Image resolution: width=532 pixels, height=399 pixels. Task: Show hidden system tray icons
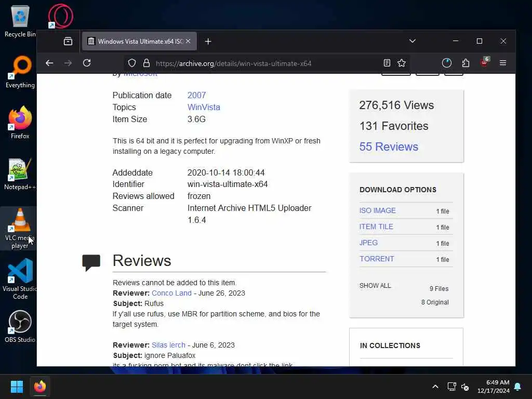click(x=435, y=387)
